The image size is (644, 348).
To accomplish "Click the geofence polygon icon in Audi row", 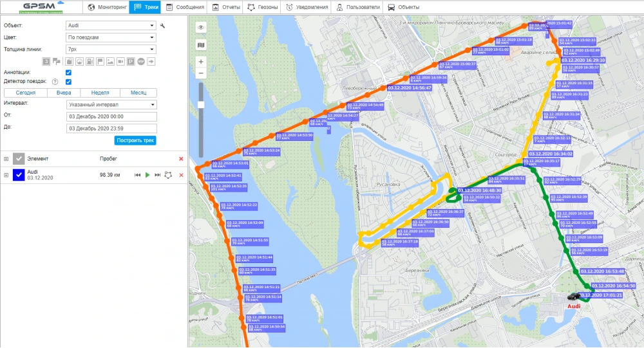I will coord(169,175).
